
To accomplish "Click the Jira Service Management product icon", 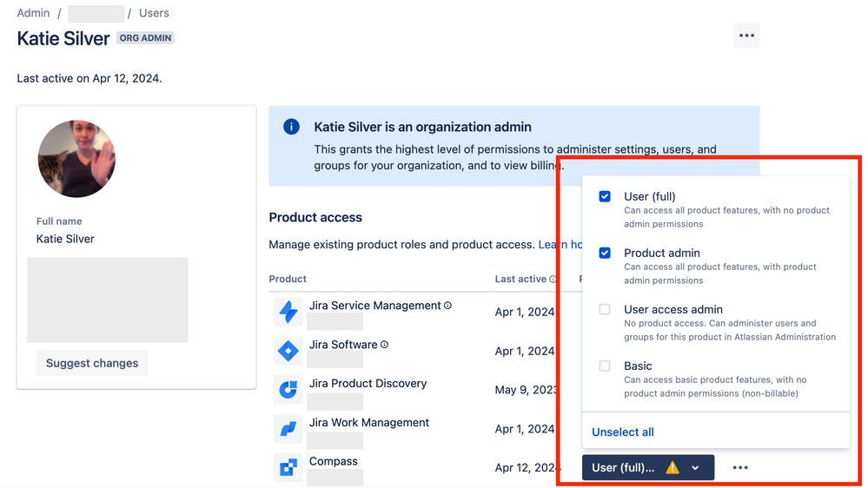I will [288, 312].
